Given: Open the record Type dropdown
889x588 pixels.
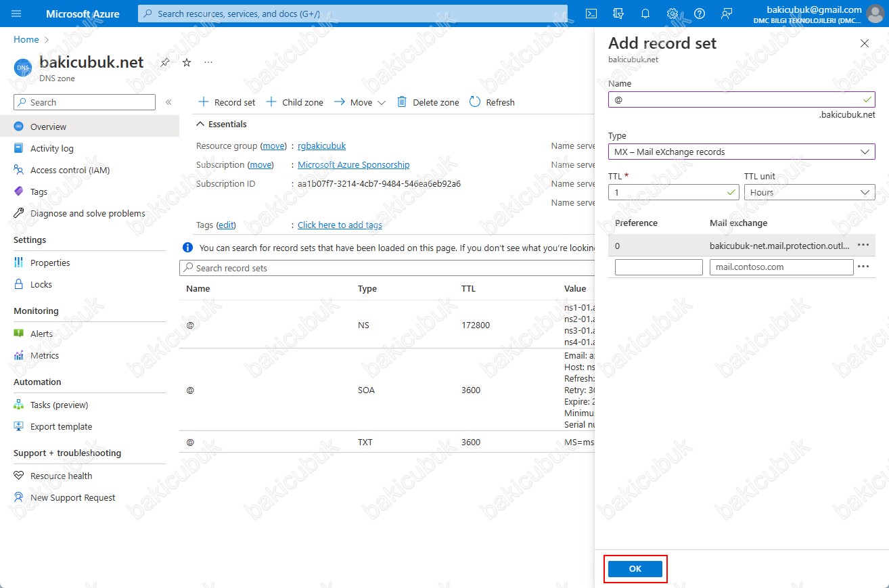Looking at the screenshot, I should tap(742, 152).
